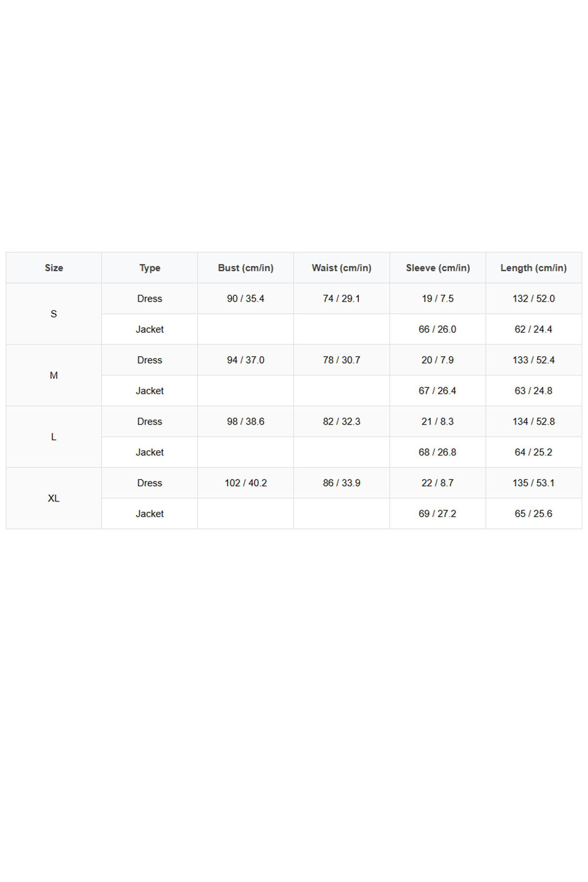Click the 90 / 35.4 bust value
The height and width of the screenshot is (882, 588).
pyautogui.click(x=246, y=298)
